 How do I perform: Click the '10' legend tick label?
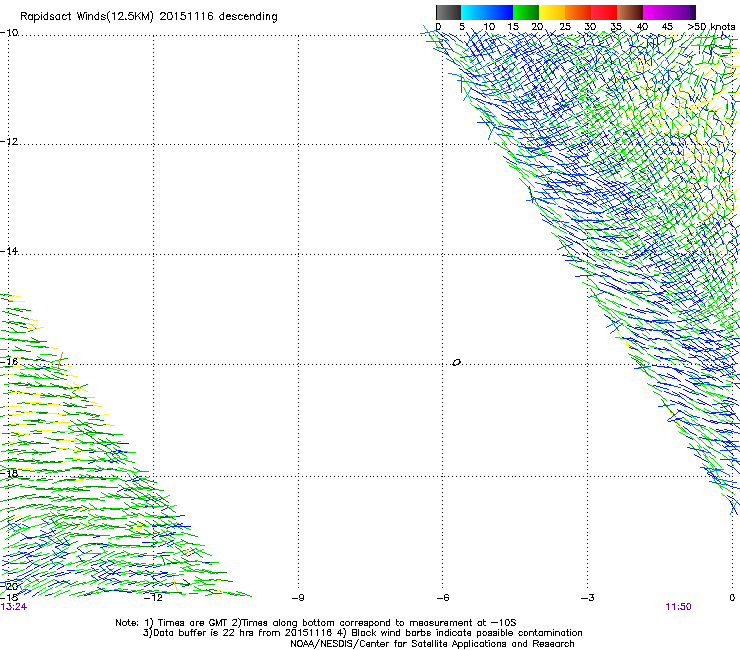point(489,27)
